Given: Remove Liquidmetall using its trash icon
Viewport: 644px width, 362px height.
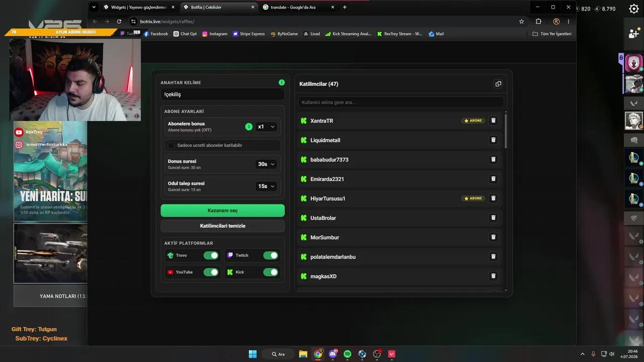Looking at the screenshot, I should pyautogui.click(x=493, y=140).
